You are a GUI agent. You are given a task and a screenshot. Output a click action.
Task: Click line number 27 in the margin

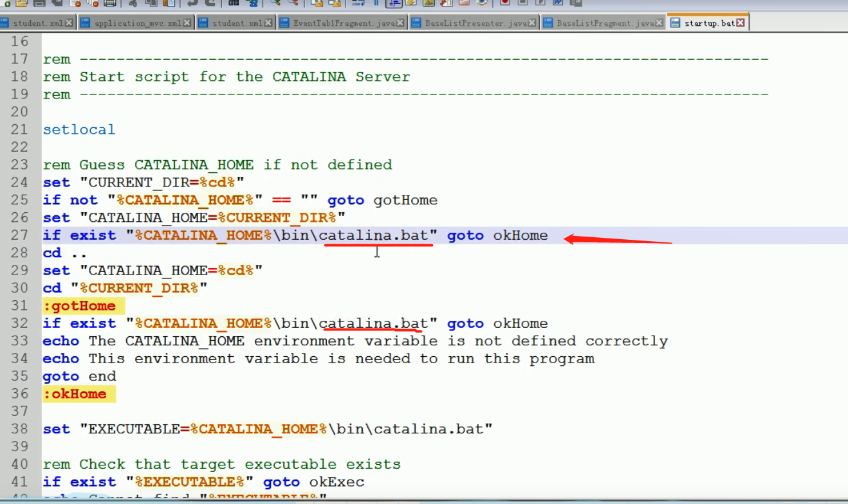coord(20,235)
